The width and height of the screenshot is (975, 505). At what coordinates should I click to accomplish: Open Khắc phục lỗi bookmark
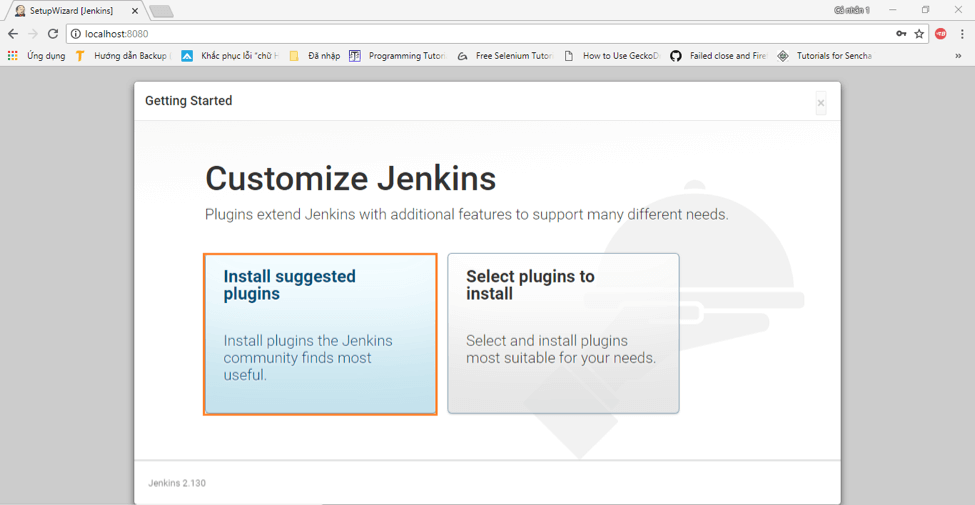(230, 56)
